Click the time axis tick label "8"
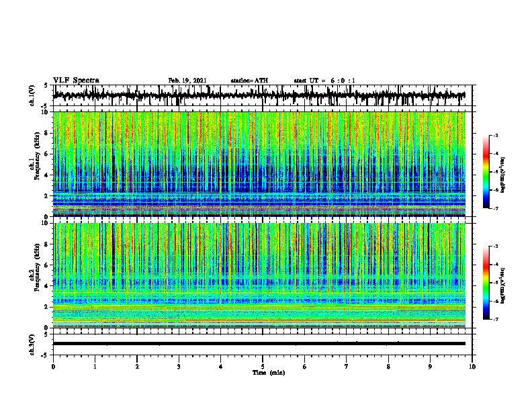Image resolution: width=532 pixels, height=411 pixels. pos(388,367)
